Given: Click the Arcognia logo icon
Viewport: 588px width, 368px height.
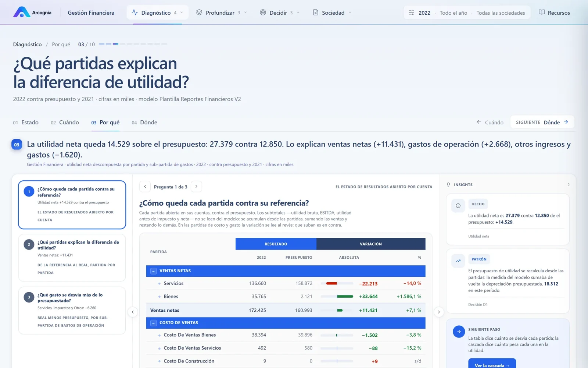Looking at the screenshot, I should [22, 12].
